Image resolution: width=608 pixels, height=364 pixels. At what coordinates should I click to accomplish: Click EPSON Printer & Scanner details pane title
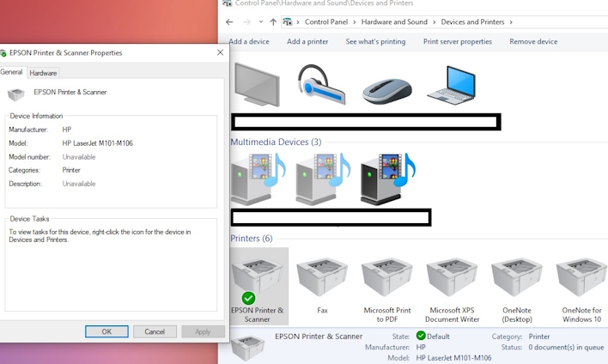(319, 337)
